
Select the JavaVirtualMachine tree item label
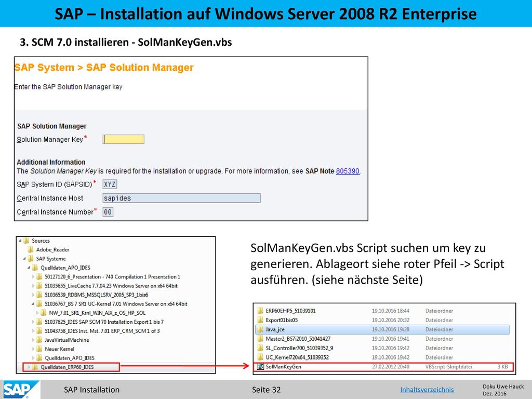point(67,340)
